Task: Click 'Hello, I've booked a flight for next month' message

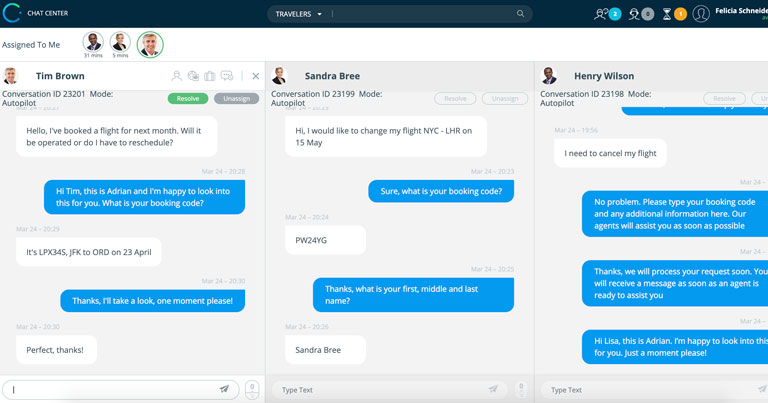Action: pos(117,137)
